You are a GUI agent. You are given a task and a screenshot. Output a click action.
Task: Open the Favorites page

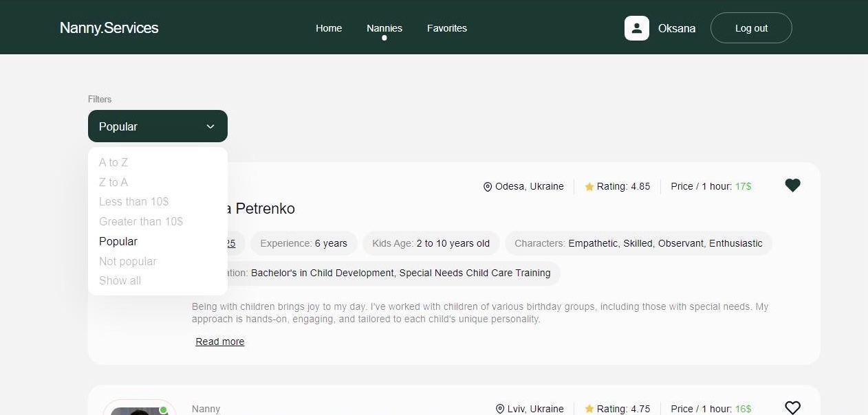[x=447, y=28]
